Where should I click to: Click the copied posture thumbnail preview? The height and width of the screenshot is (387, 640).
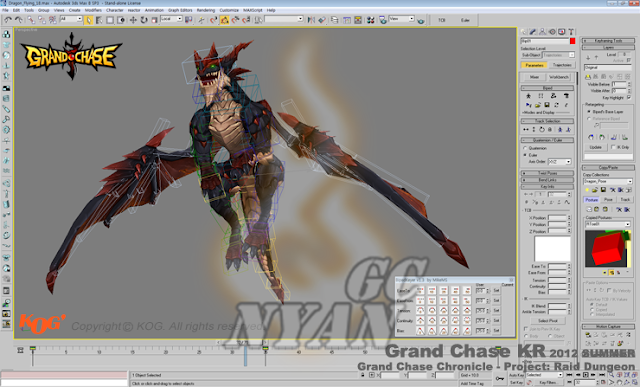[x=608, y=249]
